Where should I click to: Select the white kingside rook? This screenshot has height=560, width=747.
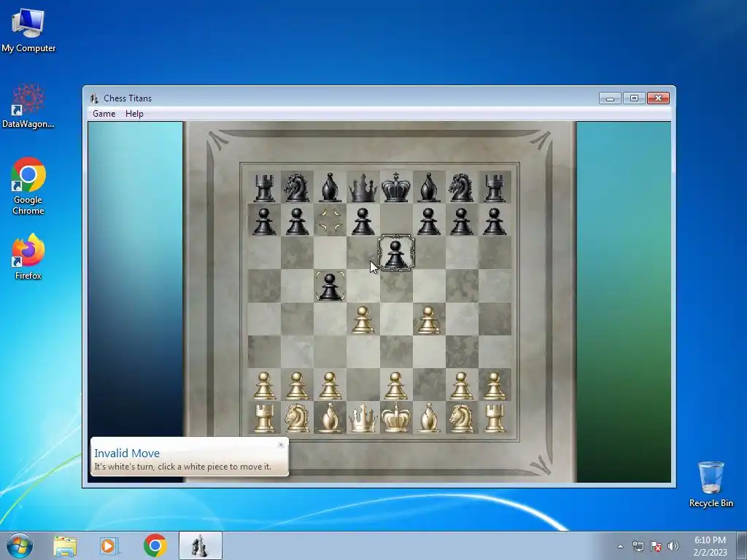tap(495, 418)
